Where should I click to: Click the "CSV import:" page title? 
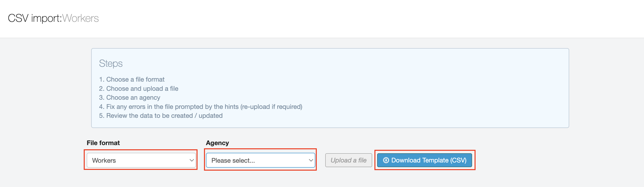(35, 18)
